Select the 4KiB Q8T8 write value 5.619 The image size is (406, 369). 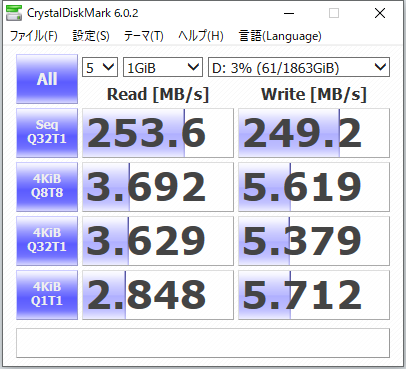point(314,187)
